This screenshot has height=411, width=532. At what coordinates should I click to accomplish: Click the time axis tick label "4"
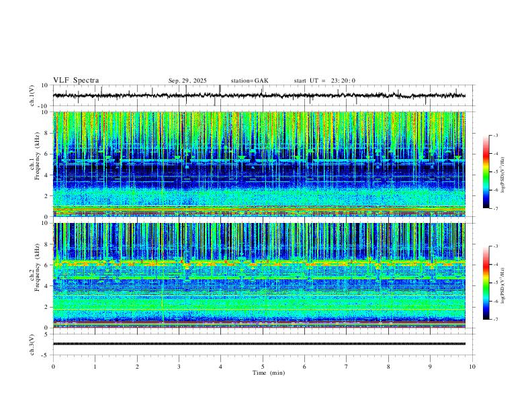[x=220, y=367]
